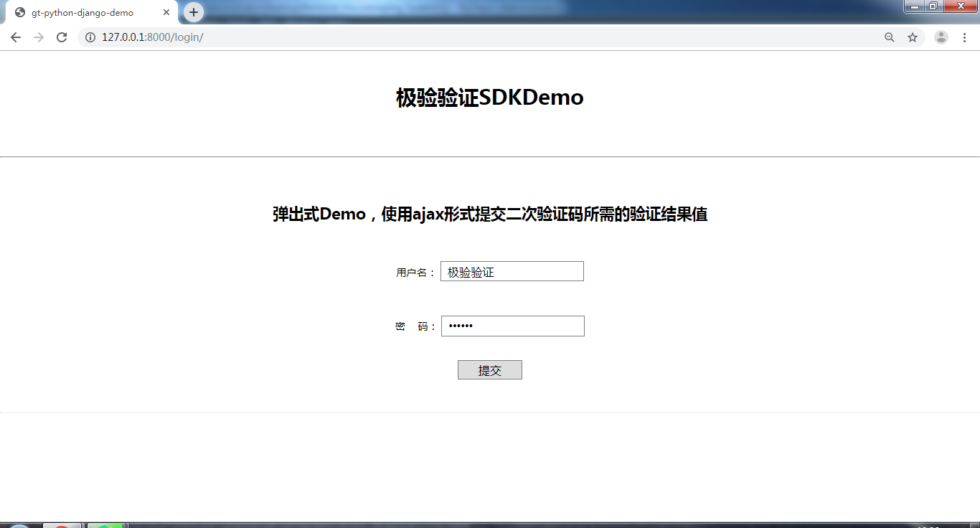This screenshot has height=528, width=980.
Task: Click the 弹出式Demo ajax subheading text
Action: coord(490,214)
